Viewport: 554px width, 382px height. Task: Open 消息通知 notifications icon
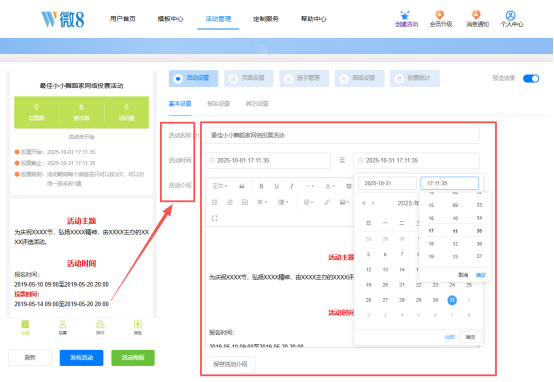pos(476,15)
